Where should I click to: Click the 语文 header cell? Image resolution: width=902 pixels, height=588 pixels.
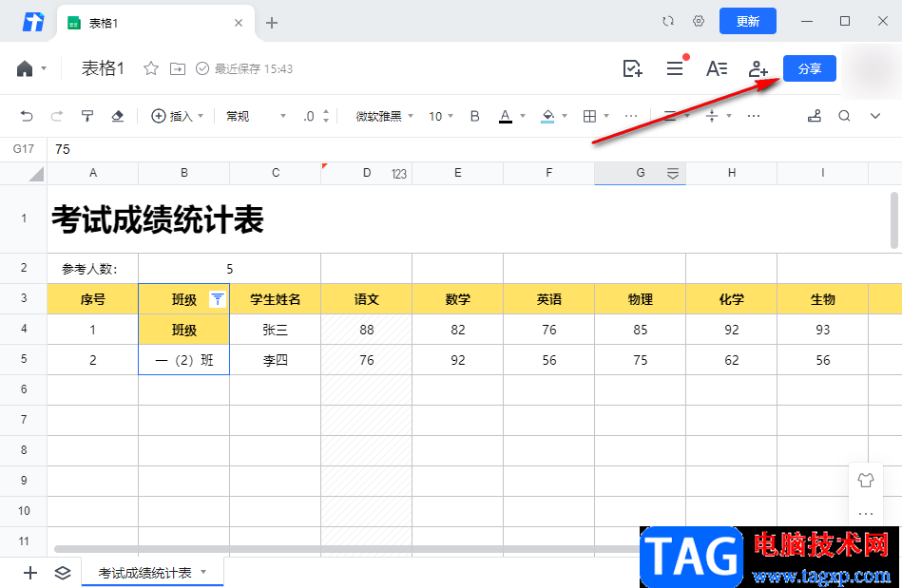coord(367,299)
